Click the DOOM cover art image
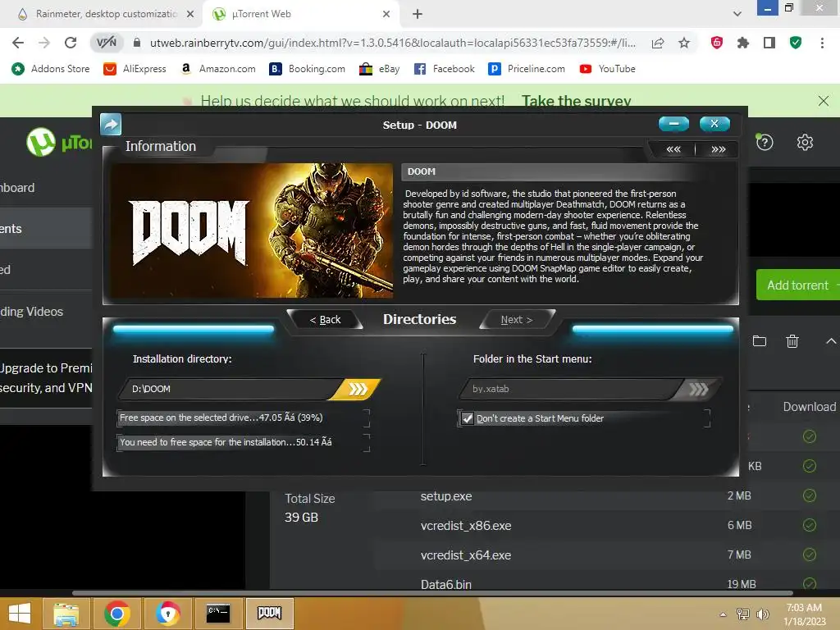 click(252, 231)
